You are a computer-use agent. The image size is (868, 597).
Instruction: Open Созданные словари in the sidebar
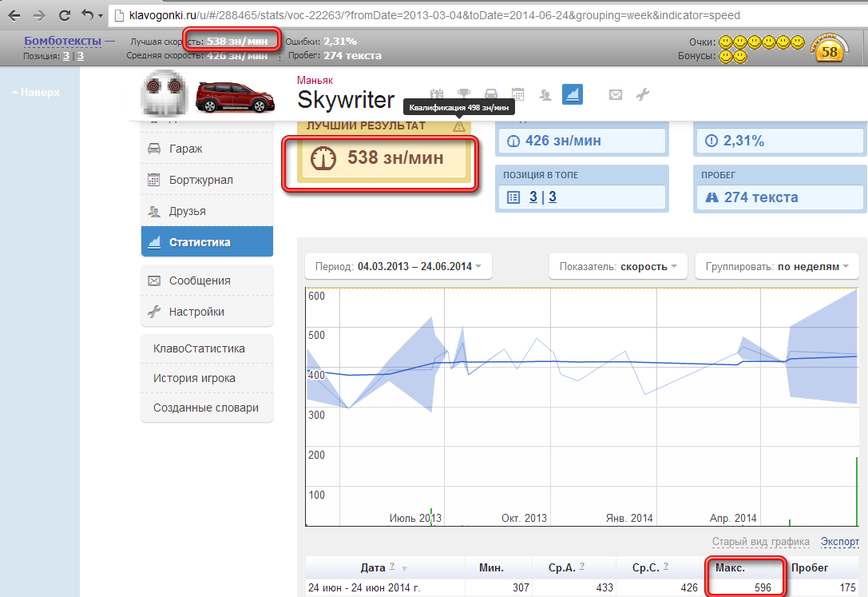pyautogui.click(x=207, y=407)
